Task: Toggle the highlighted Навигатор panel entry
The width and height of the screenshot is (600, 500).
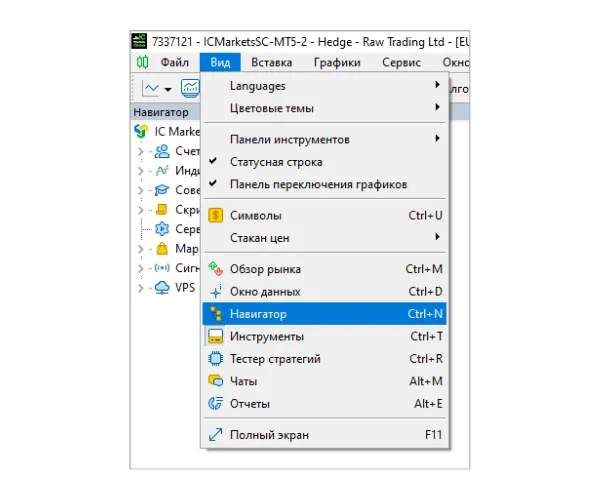Action: pyautogui.click(x=257, y=314)
